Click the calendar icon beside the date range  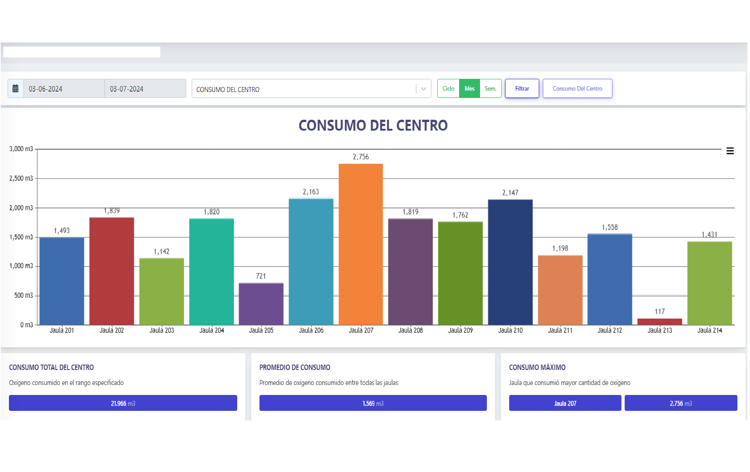coord(15,89)
